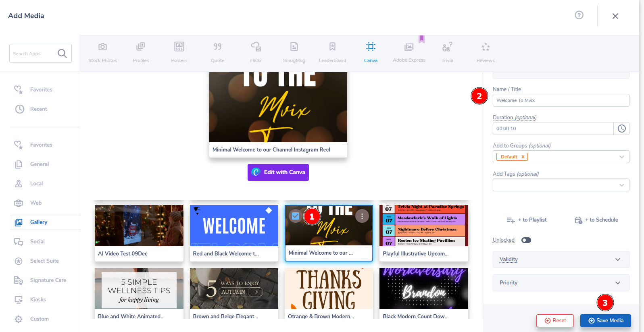Screen dimensions: 644x332
Task: Open the Select Suite category
Action: [36, 261]
